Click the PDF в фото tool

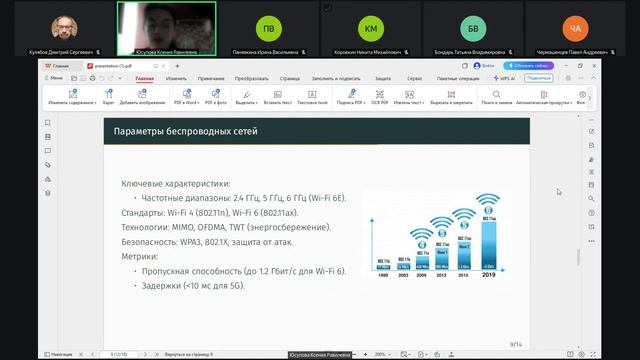tap(216, 97)
